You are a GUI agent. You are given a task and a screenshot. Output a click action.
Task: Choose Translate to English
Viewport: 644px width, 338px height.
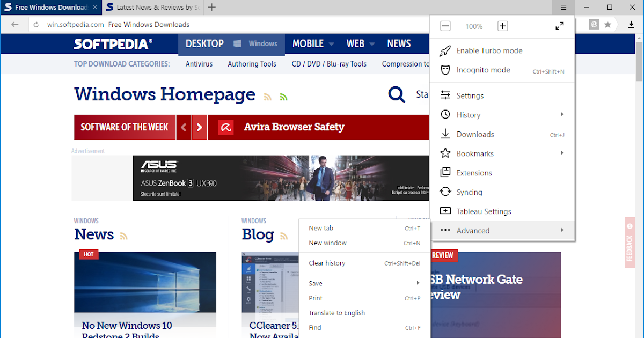pos(364,313)
